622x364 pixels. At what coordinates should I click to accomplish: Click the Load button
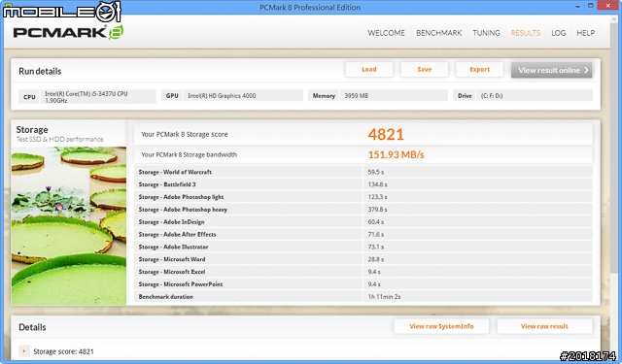[x=369, y=69]
